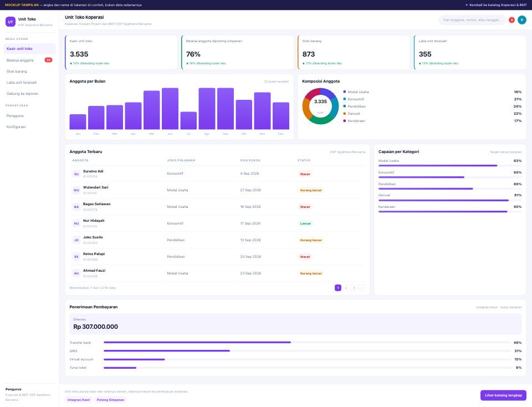Click the UT logo icon in the sidebar
Image resolution: width=532 pixels, height=407 pixels.
click(11, 22)
